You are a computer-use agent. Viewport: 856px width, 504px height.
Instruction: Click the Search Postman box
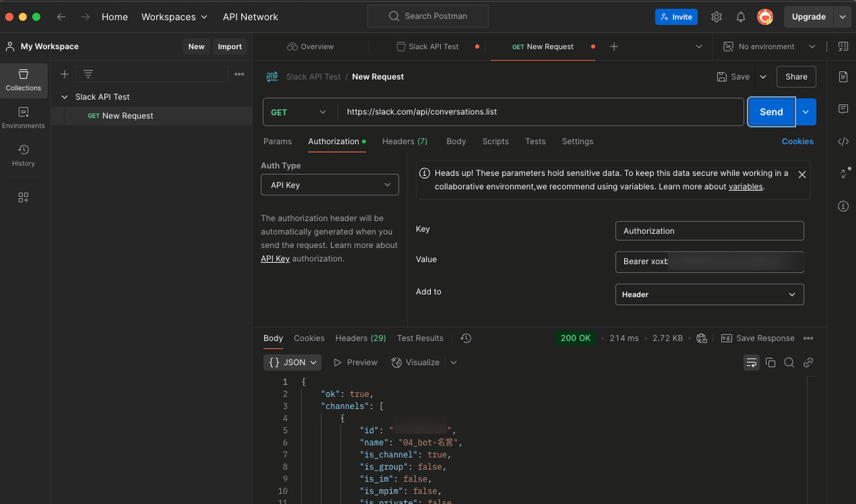(428, 16)
